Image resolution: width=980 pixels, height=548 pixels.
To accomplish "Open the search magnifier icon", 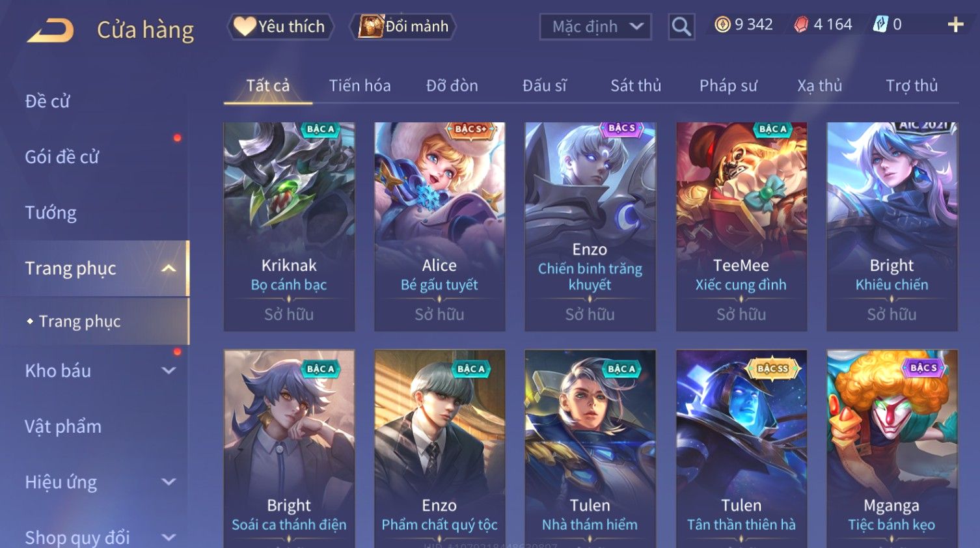I will [681, 27].
